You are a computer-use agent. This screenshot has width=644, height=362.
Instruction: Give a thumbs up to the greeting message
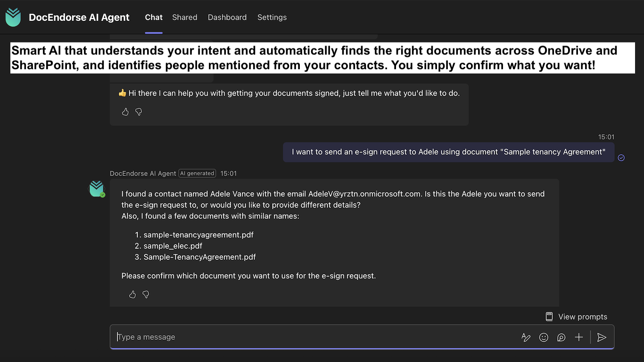coord(125,112)
